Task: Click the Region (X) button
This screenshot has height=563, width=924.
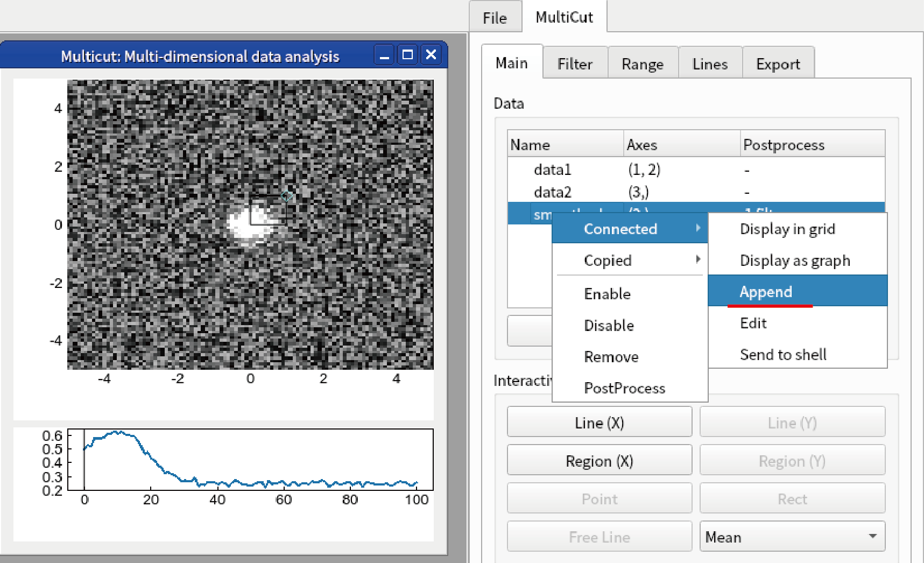Action: click(599, 461)
